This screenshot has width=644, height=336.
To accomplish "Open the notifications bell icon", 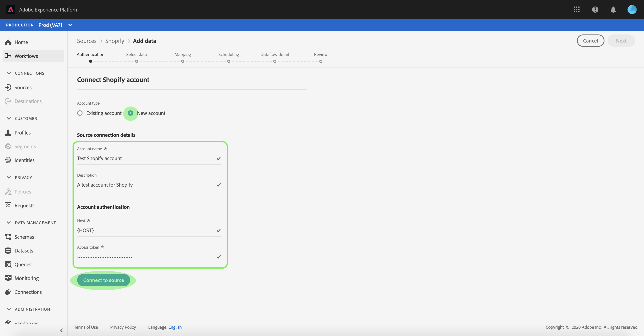I will [613, 10].
